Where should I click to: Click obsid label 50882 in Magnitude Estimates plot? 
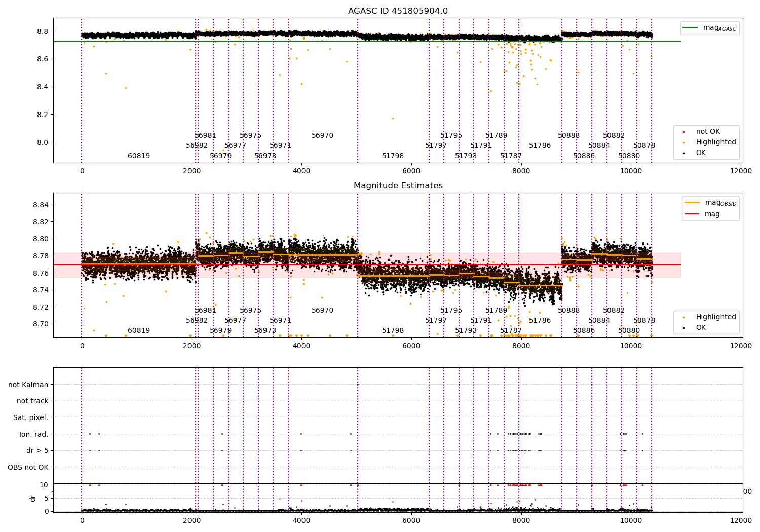pyautogui.click(x=614, y=311)
